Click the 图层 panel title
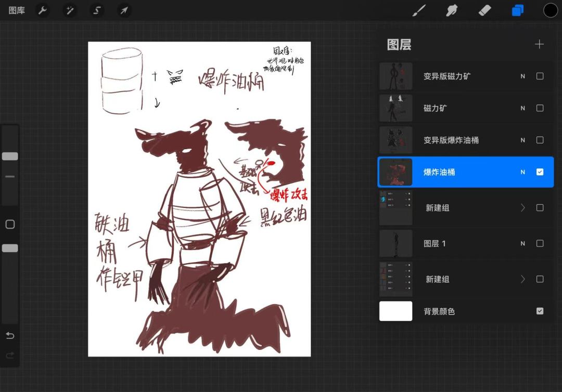 point(399,45)
